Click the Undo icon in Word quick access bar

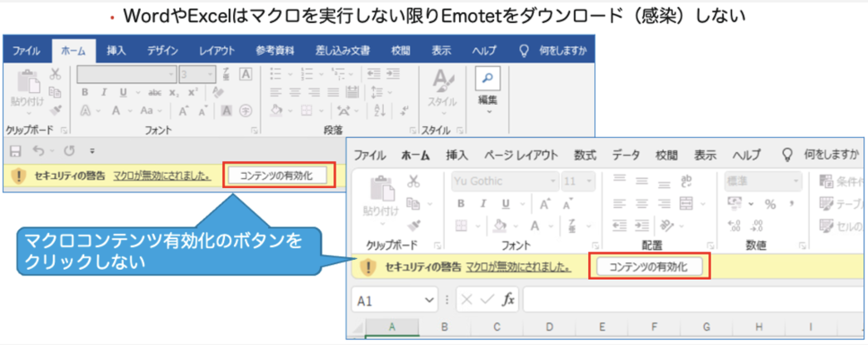point(39,151)
